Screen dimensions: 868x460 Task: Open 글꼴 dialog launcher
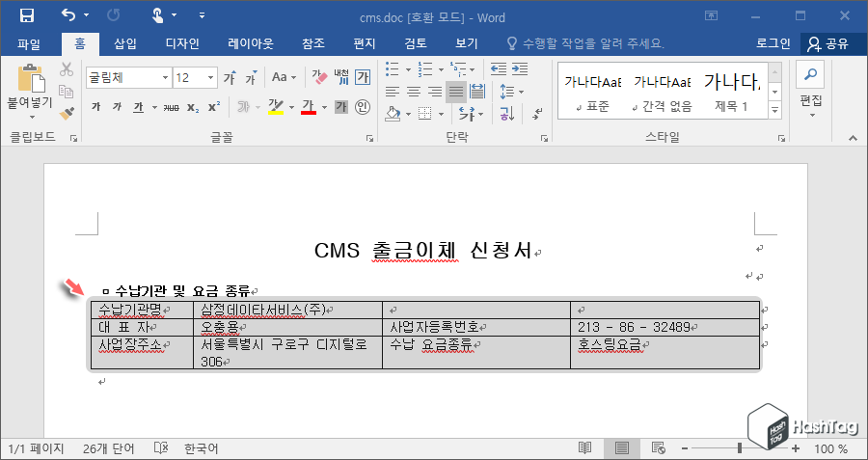point(369,139)
